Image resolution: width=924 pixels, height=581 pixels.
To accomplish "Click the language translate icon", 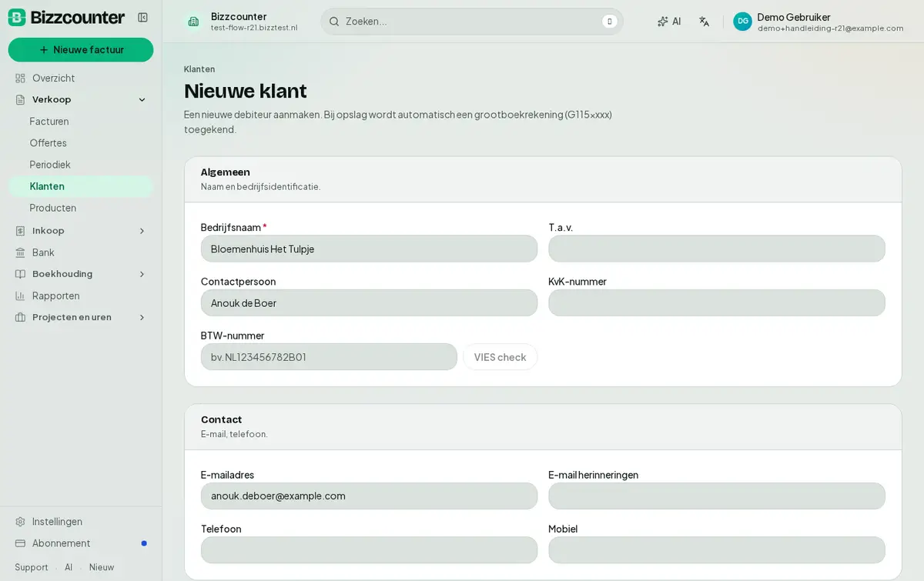I will pos(704,22).
